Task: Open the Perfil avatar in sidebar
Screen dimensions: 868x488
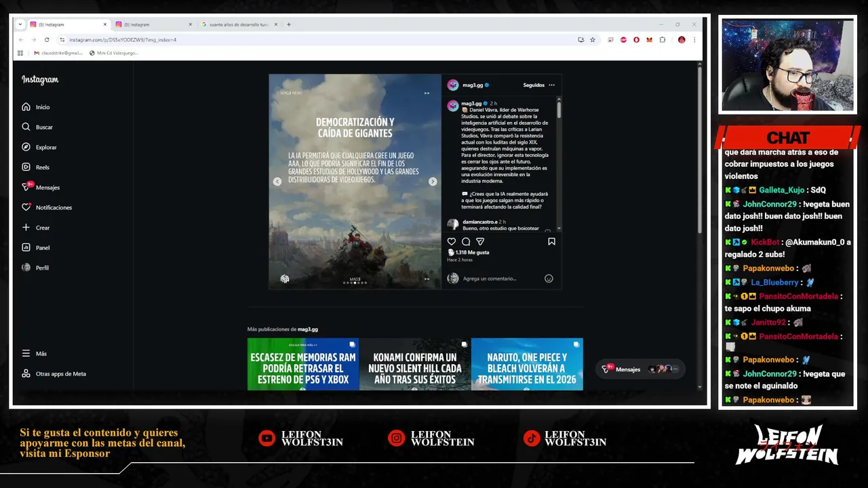Action: tap(26, 268)
